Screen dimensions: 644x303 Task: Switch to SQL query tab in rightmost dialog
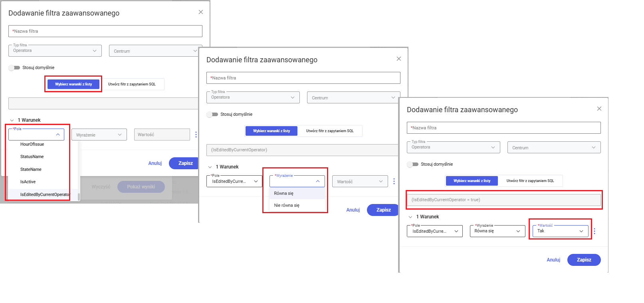coord(530,181)
